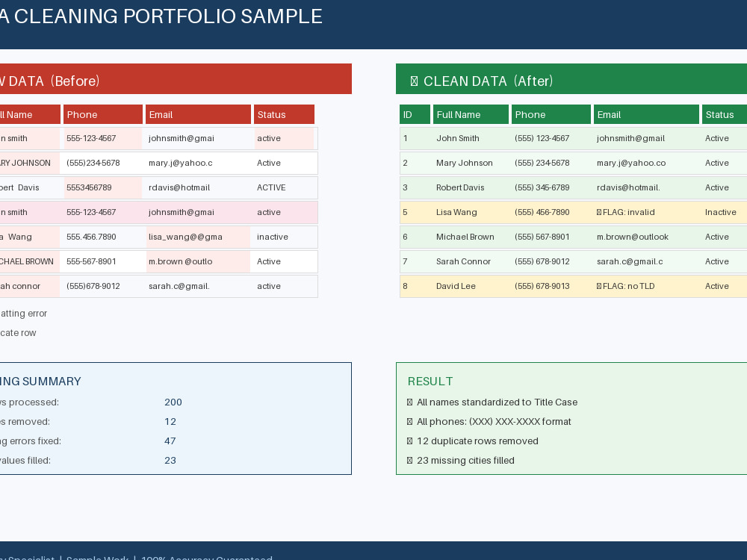Click the "FLAG: invalid" email cell
Screen dimensions: 747x560
[625, 212]
